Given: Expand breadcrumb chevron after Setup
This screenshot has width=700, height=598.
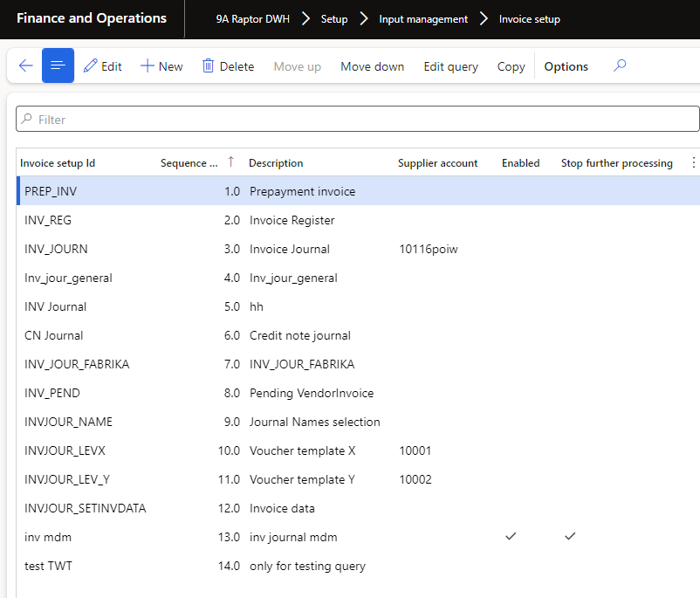Looking at the screenshot, I should click(x=363, y=18).
